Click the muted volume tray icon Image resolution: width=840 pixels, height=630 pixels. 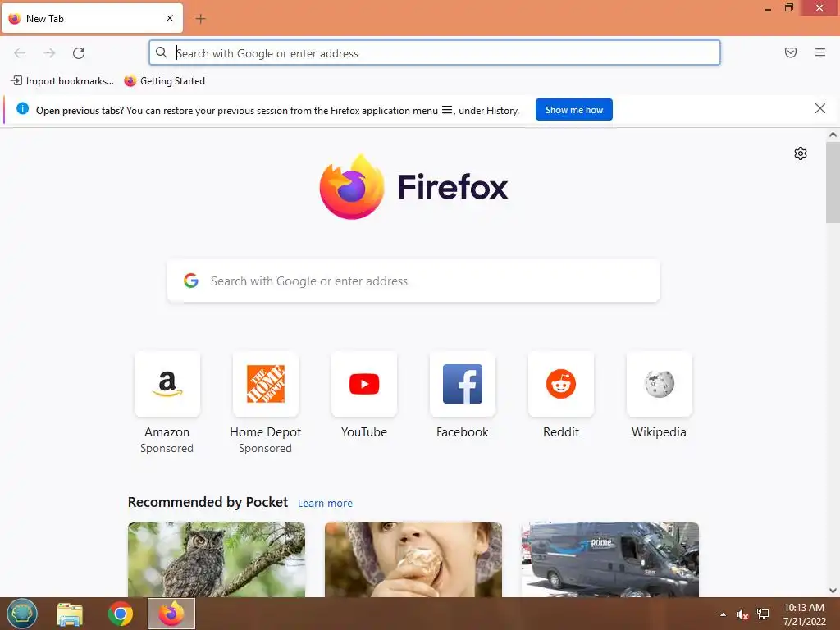[742, 614]
